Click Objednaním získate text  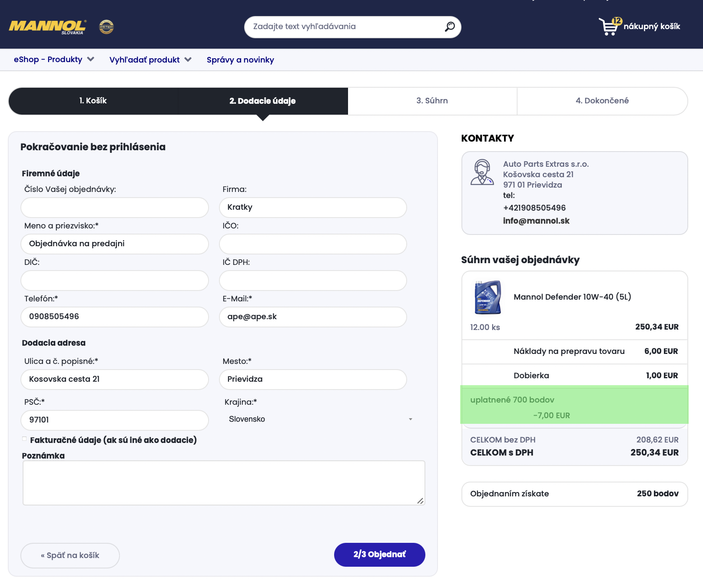[510, 493]
